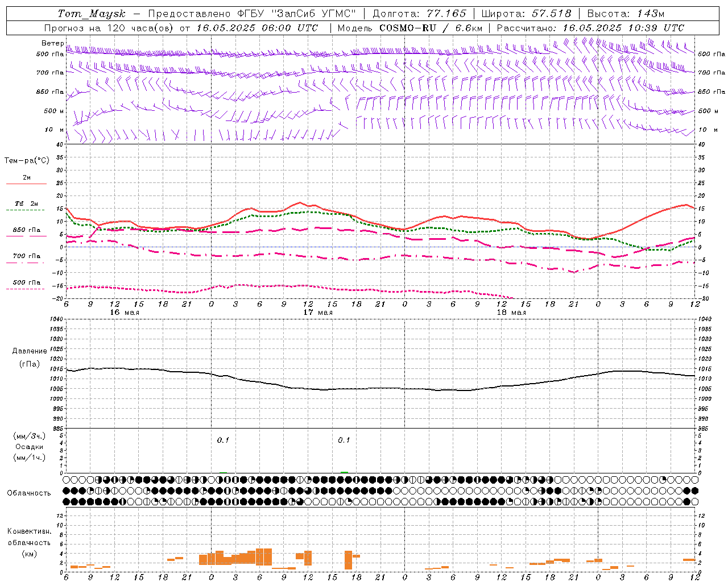Screen dimensions: 728x582
Task: Click the (мм/3ч.) precipitation unit label
Action: pyautogui.click(x=29, y=436)
